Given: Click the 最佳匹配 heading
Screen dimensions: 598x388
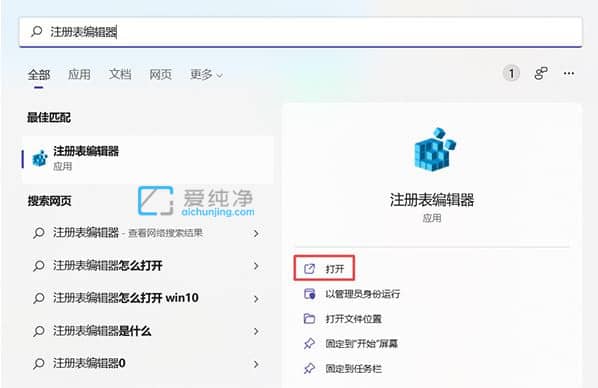Looking at the screenshot, I should [49, 118].
